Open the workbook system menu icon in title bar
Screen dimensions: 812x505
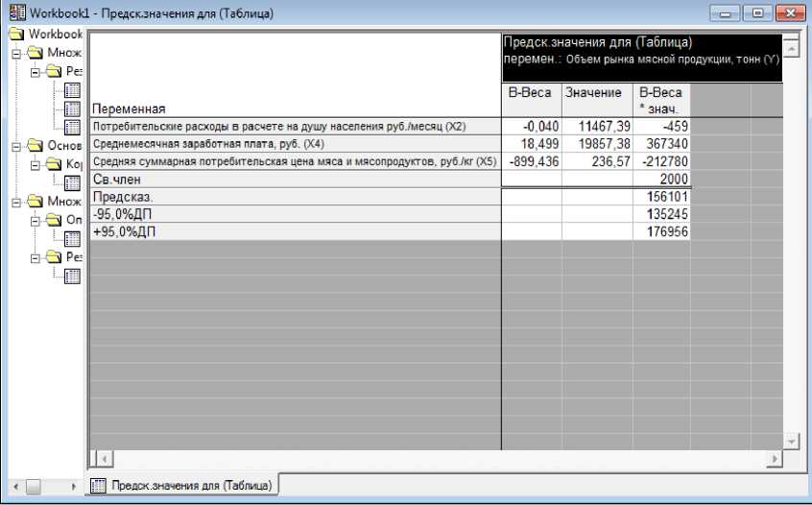pyautogui.click(x=17, y=12)
